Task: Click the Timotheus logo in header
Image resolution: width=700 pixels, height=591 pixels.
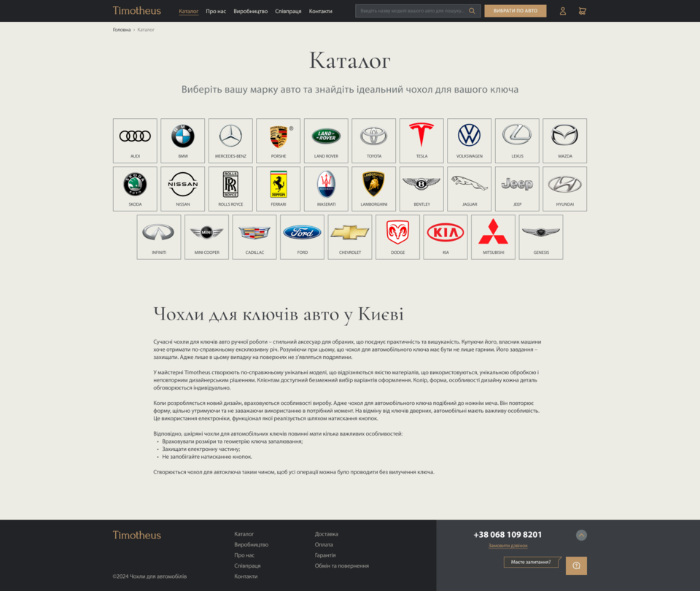Action: (136, 11)
